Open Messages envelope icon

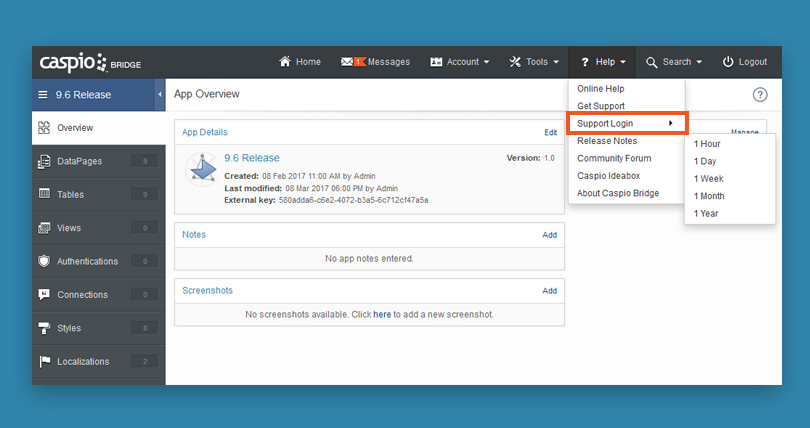347,62
